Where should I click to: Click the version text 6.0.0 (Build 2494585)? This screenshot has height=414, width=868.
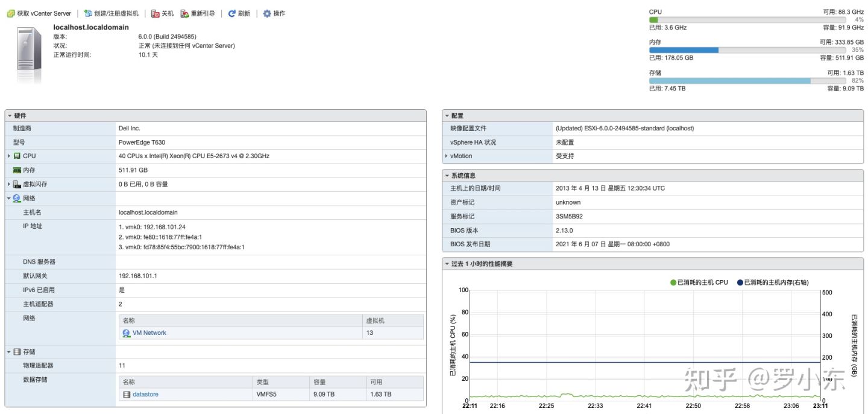click(x=167, y=37)
